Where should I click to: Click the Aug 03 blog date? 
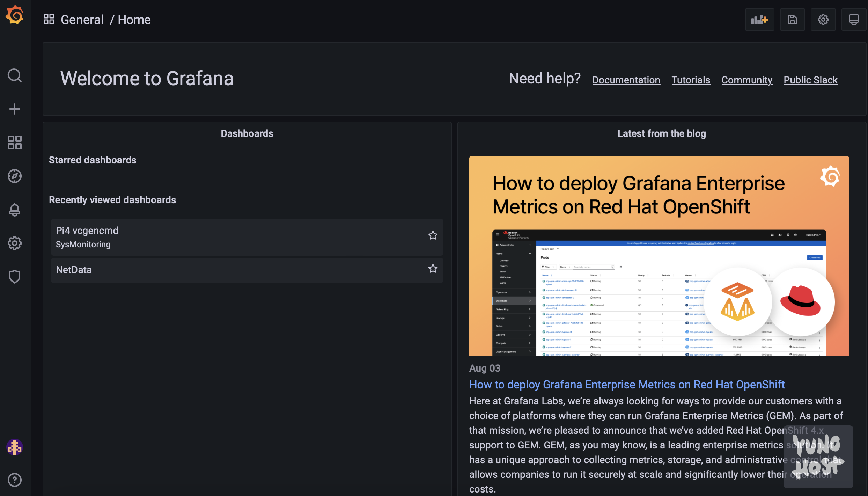(x=485, y=368)
